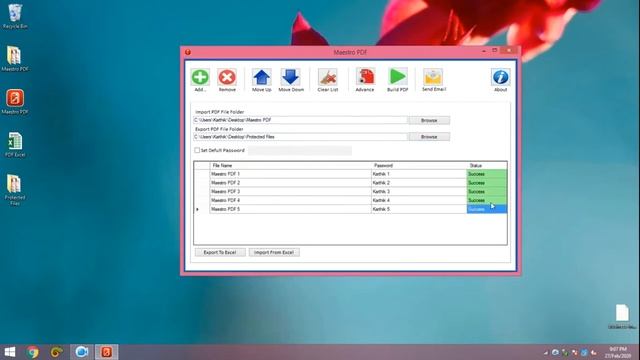Click the Karthik 5 password cell
This screenshot has height=360, width=640.
pos(419,209)
